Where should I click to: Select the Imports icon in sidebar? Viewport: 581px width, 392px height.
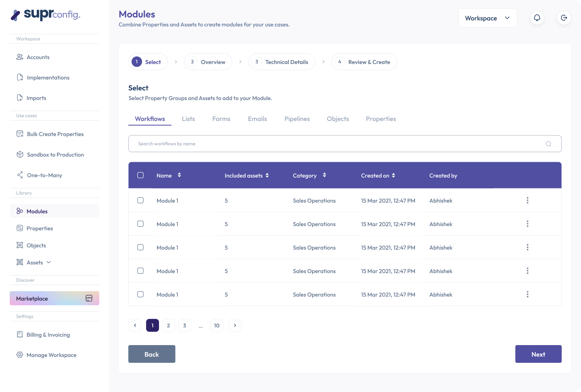tap(20, 97)
